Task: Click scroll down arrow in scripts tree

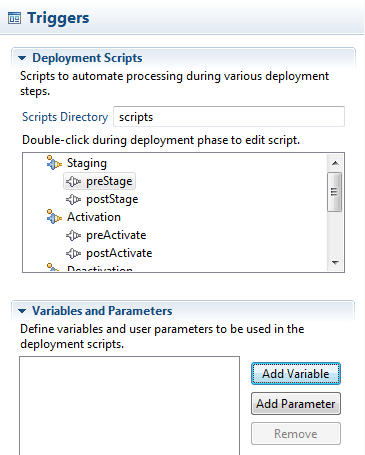Action: tap(335, 263)
